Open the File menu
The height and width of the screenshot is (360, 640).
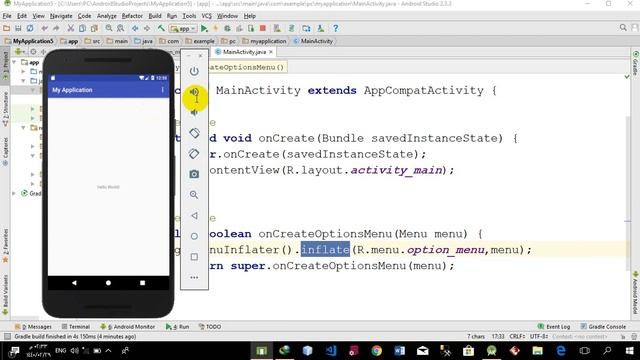7,16
